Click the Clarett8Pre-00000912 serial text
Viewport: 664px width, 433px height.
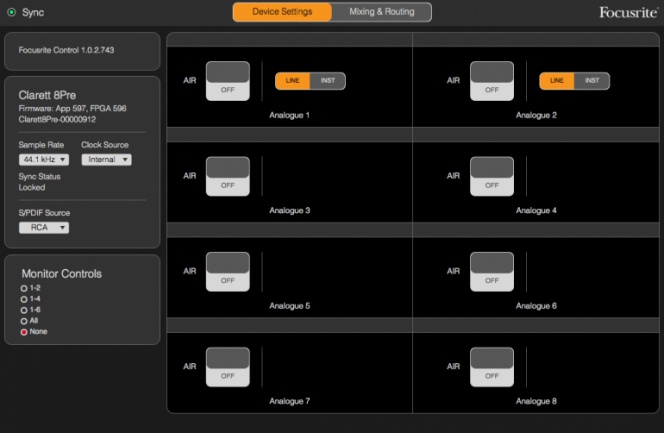[x=57, y=119]
